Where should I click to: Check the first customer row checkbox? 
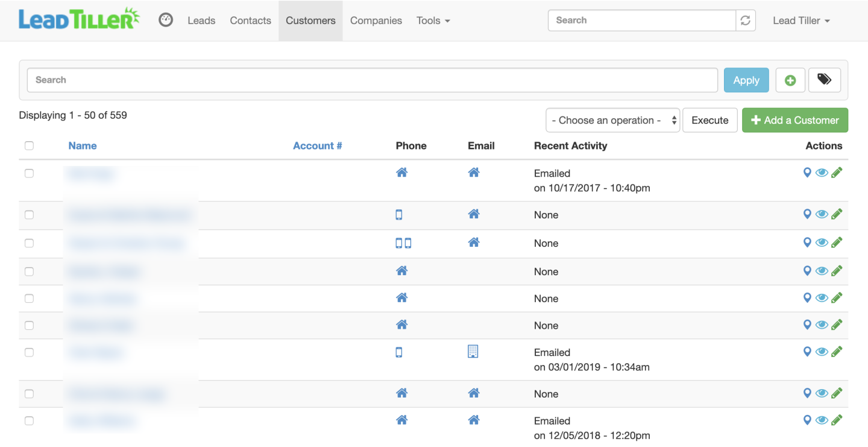coord(29,173)
